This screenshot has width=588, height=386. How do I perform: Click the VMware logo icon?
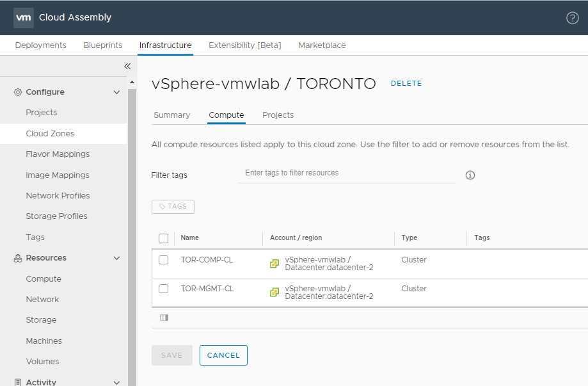(x=24, y=17)
